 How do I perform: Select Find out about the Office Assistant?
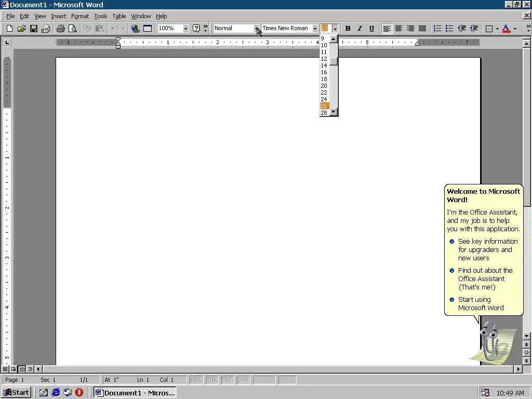click(485, 279)
